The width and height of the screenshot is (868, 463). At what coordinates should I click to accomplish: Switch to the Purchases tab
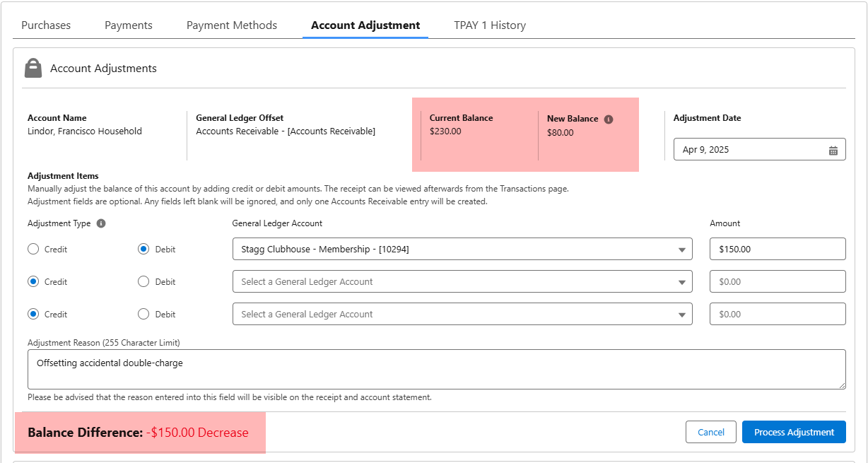coord(45,25)
